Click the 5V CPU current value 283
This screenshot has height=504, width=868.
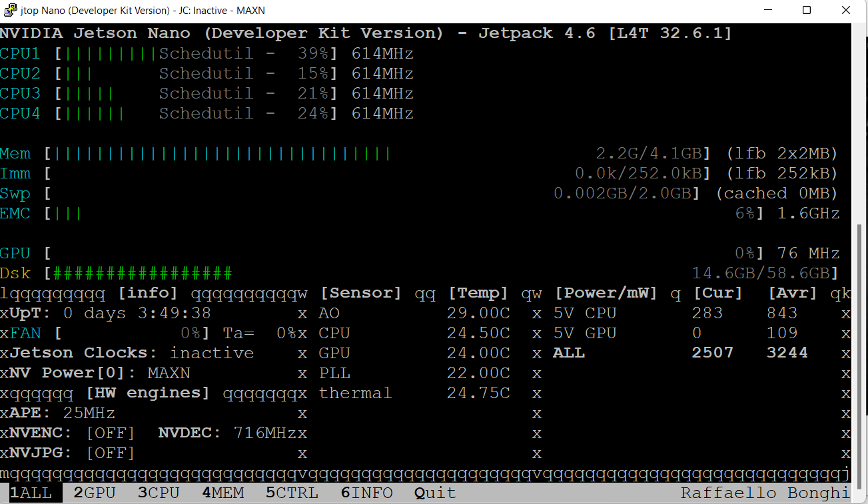pos(707,314)
